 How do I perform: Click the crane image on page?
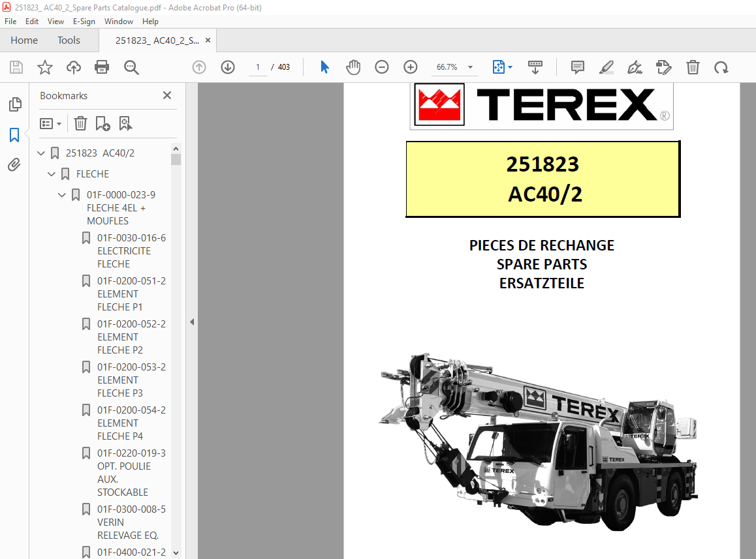(538, 442)
